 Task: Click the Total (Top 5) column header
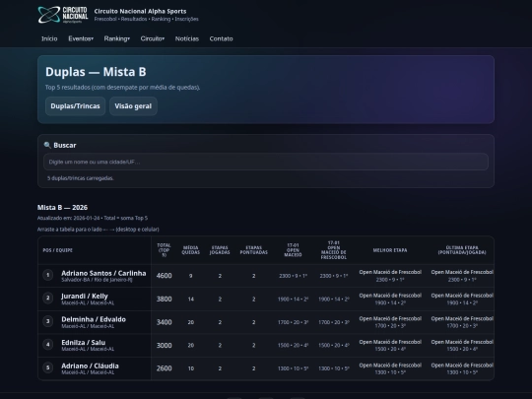click(x=164, y=250)
